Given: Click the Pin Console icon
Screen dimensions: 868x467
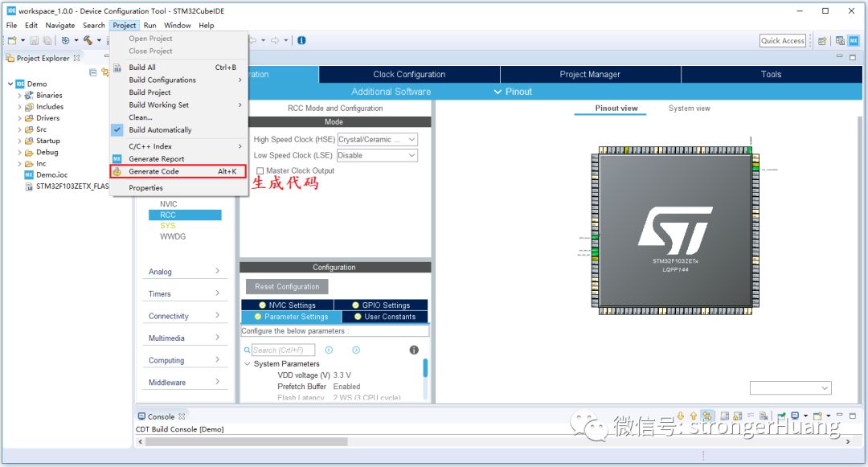Looking at the screenshot, I should 782,416.
